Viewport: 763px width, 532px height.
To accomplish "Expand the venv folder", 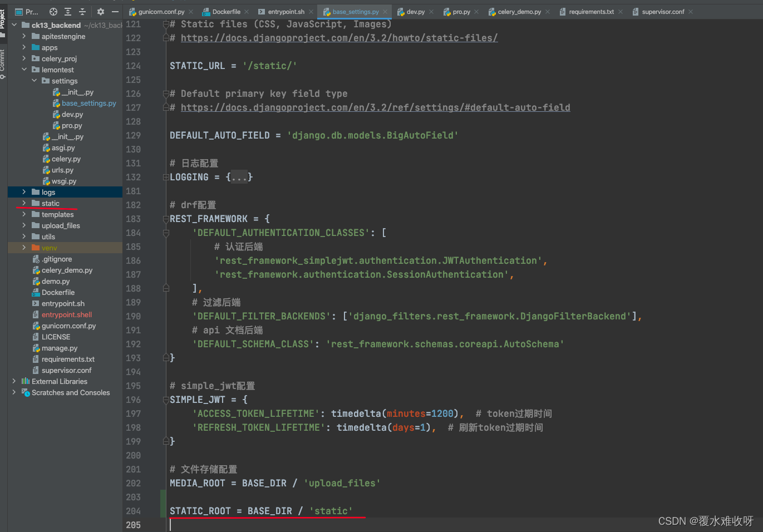I will (x=24, y=248).
